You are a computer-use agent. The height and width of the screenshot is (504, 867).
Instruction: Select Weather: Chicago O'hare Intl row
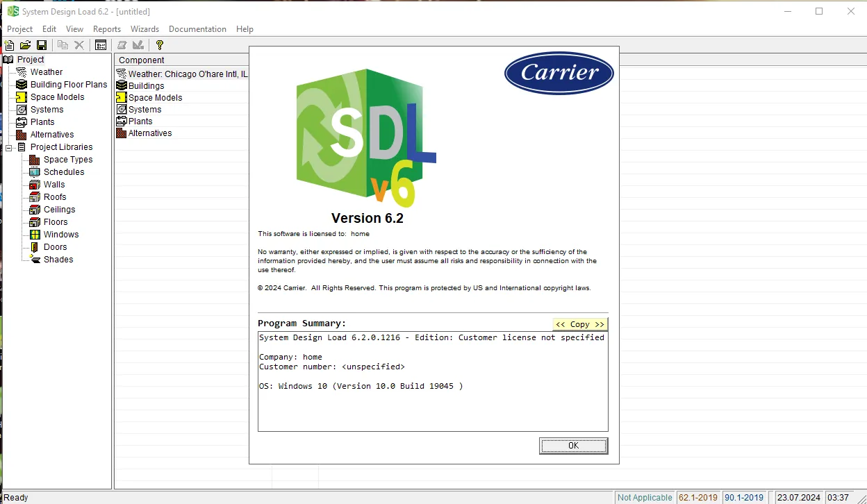[x=183, y=74]
